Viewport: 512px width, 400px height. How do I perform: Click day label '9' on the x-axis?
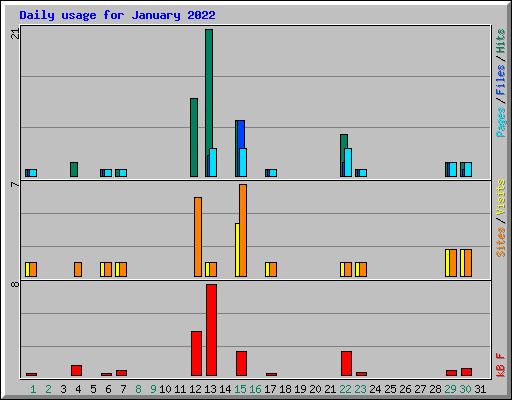153,389
